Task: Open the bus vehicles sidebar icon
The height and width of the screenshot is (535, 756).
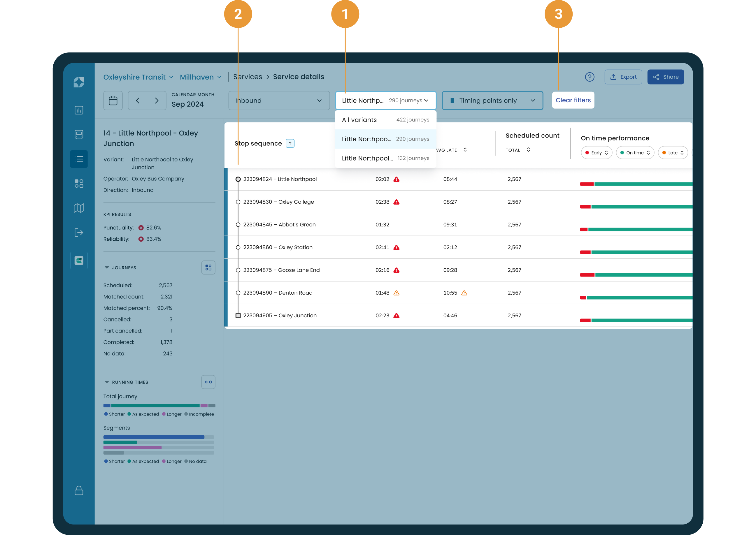Action: (79, 134)
